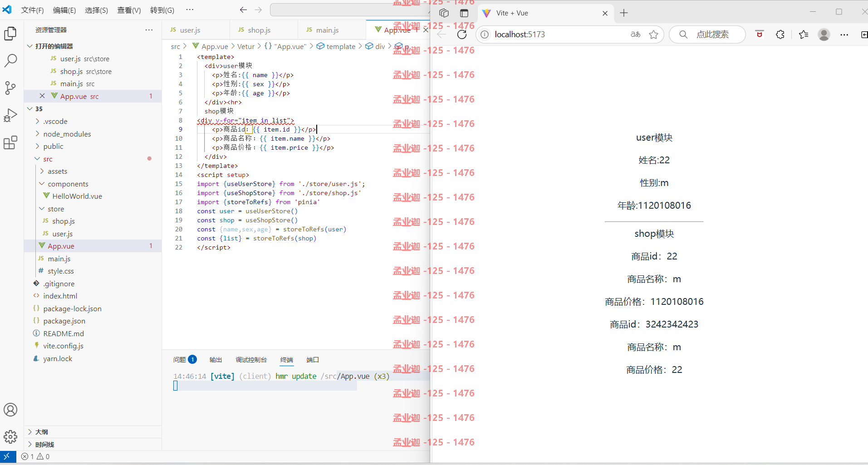Add page to browser favorites
Viewport: 868px width, 465px height.
(653, 34)
